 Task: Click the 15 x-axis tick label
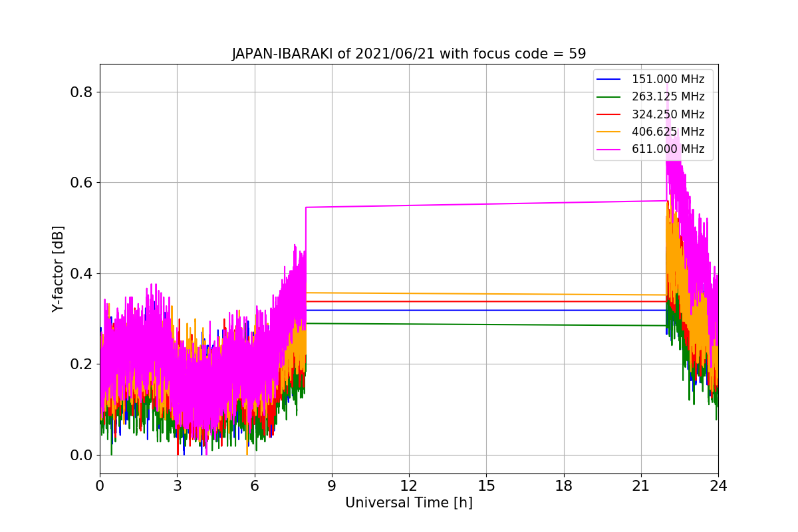(x=486, y=486)
